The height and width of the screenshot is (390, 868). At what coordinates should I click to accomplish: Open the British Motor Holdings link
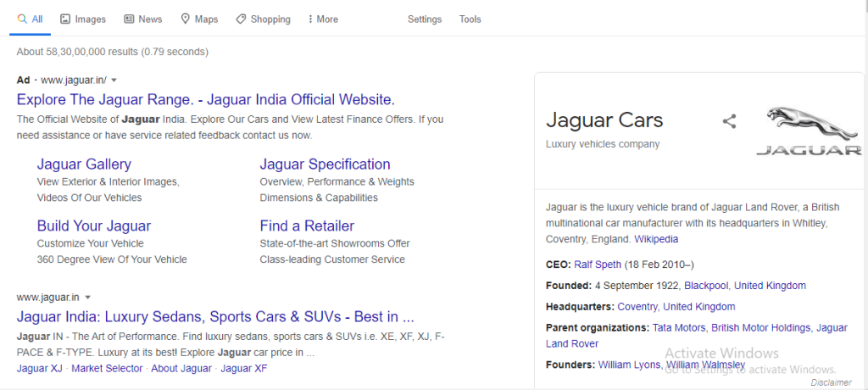(761, 328)
